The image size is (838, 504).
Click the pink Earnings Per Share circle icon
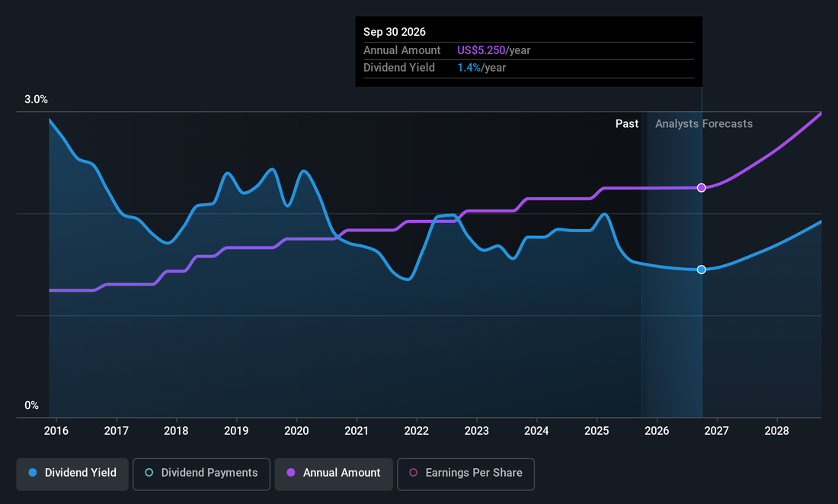pos(414,473)
